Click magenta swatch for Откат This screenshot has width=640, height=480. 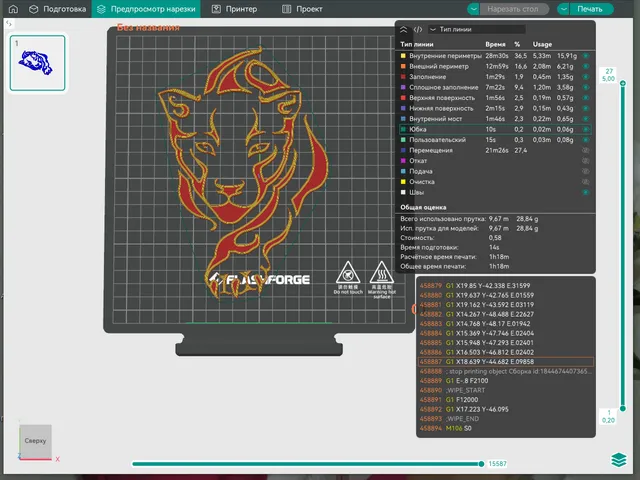tap(403, 161)
